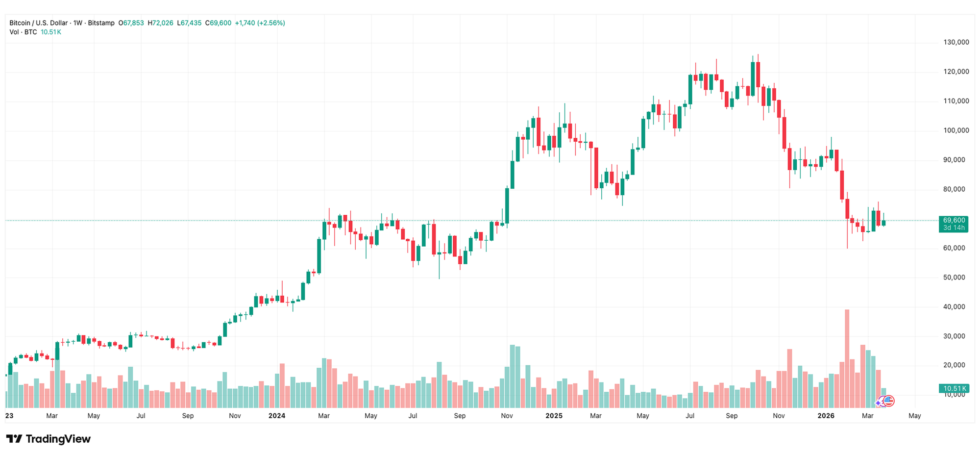Click the 100,000 price scale label

(x=956, y=130)
